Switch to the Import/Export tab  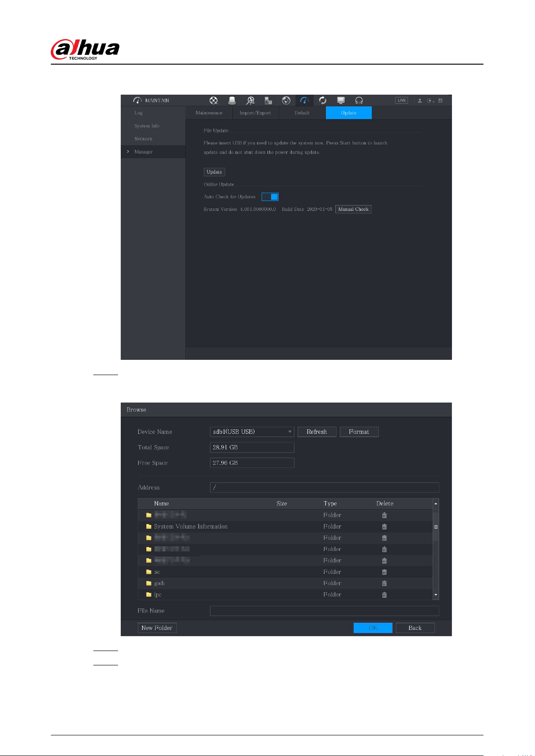tap(255, 113)
